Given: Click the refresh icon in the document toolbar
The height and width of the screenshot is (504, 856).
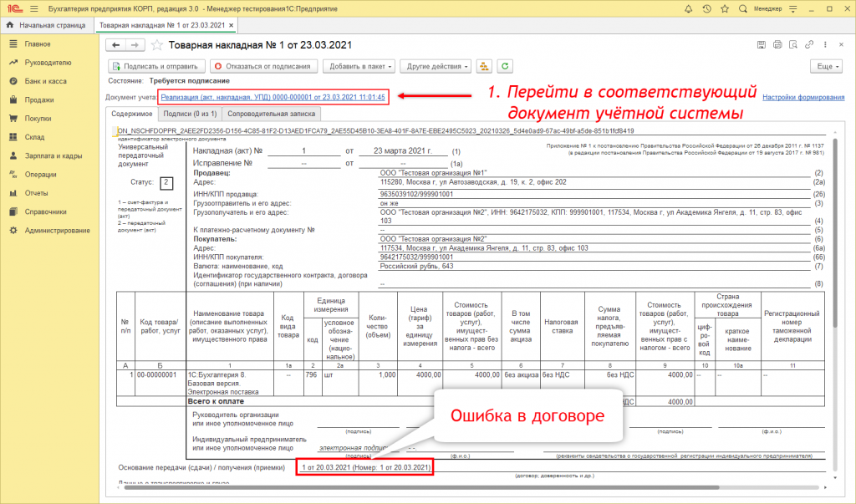Looking at the screenshot, I should click(x=504, y=66).
